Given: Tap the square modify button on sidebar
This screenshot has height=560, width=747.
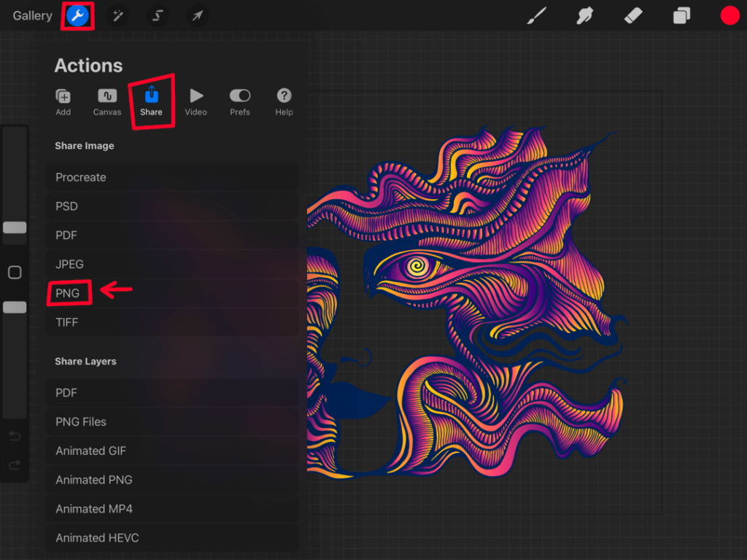Looking at the screenshot, I should [x=15, y=271].
